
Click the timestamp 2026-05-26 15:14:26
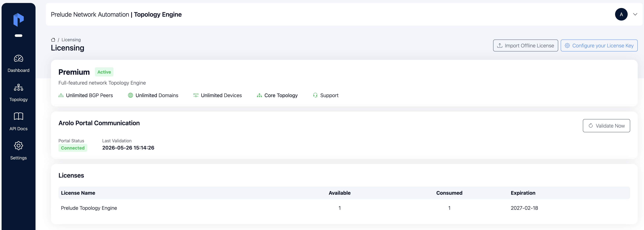(x=128, y=148)
